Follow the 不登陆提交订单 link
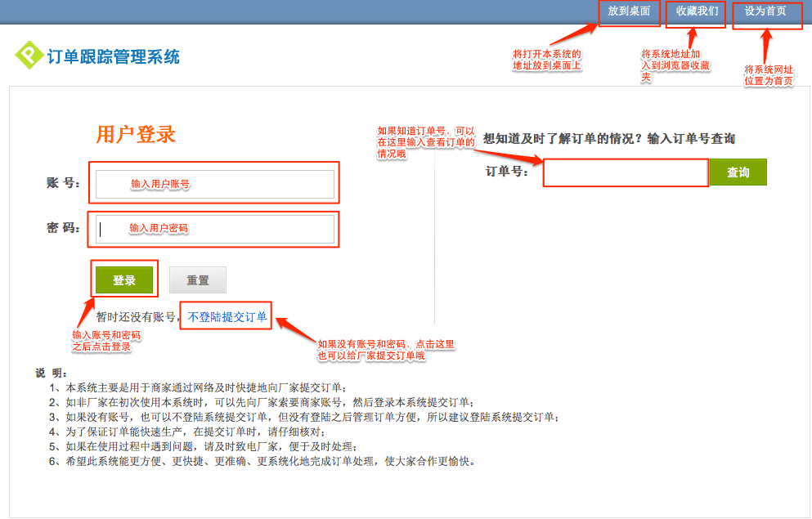Image resolution: width=812 pixels, height=519 pixels. pos(227,317)
